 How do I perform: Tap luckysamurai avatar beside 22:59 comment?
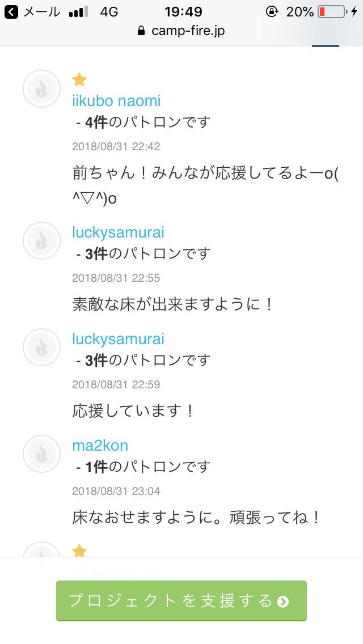coord(41,347)
